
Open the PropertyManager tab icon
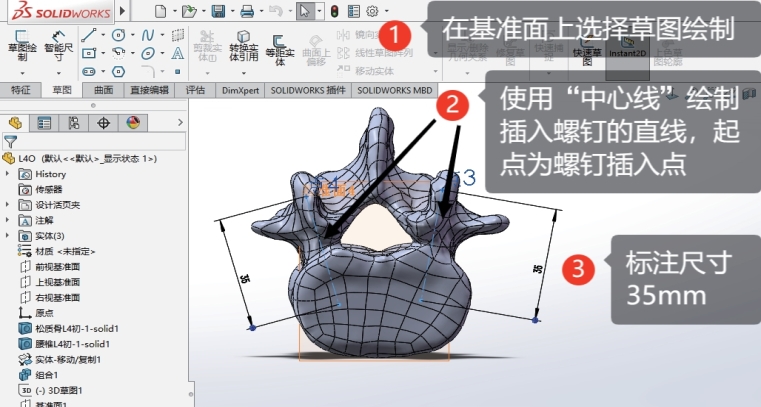pos(44,123)
